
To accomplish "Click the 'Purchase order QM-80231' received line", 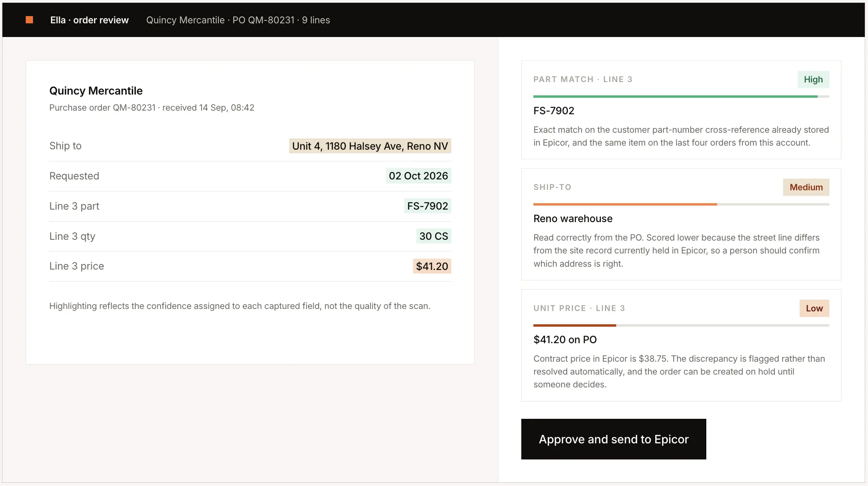I will 152,107.
